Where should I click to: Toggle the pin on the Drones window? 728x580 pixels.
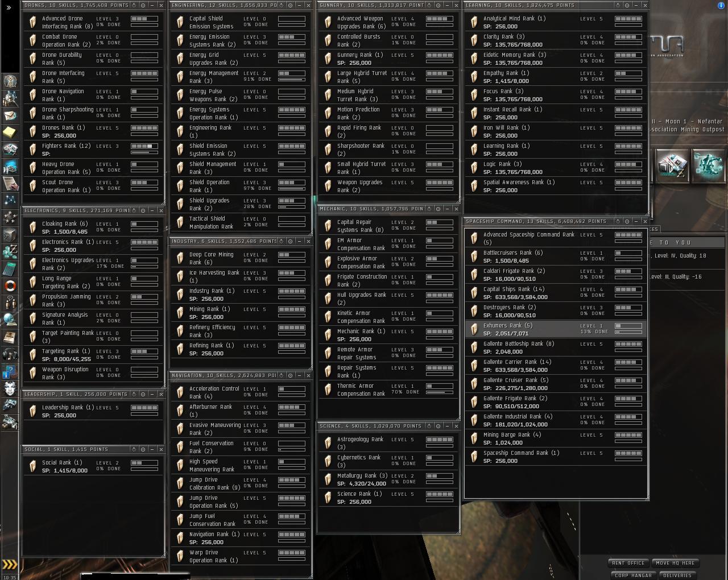click(x=143, y=5)
